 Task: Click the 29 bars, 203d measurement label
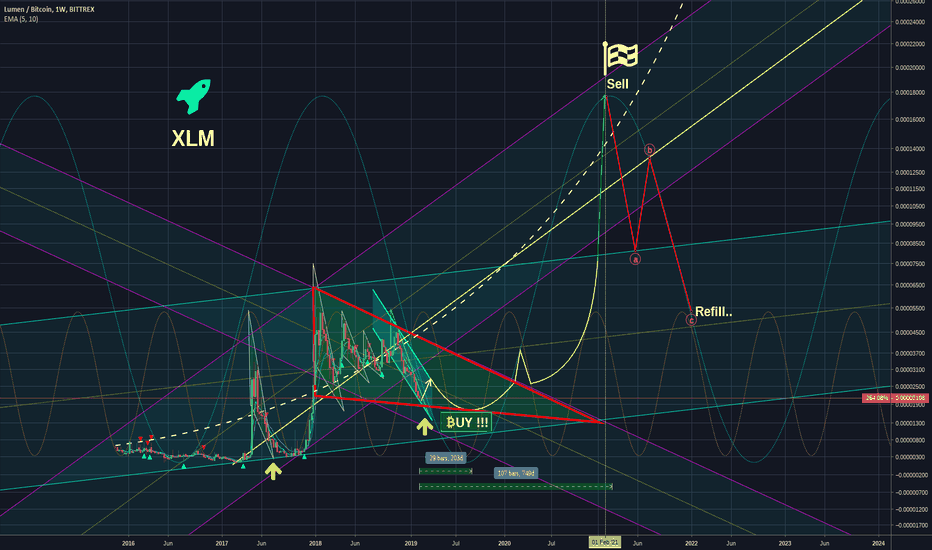[446, 458]
